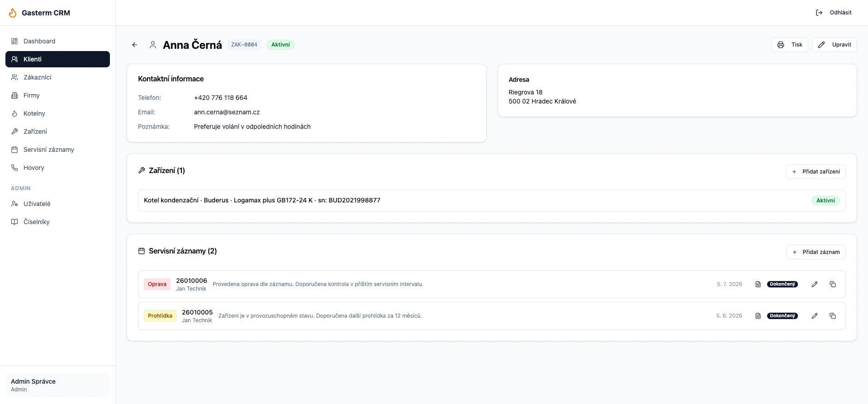Duplicate service record 26010006 copy icon
This screenshot has height=404, width=868.
click(832, 284)
